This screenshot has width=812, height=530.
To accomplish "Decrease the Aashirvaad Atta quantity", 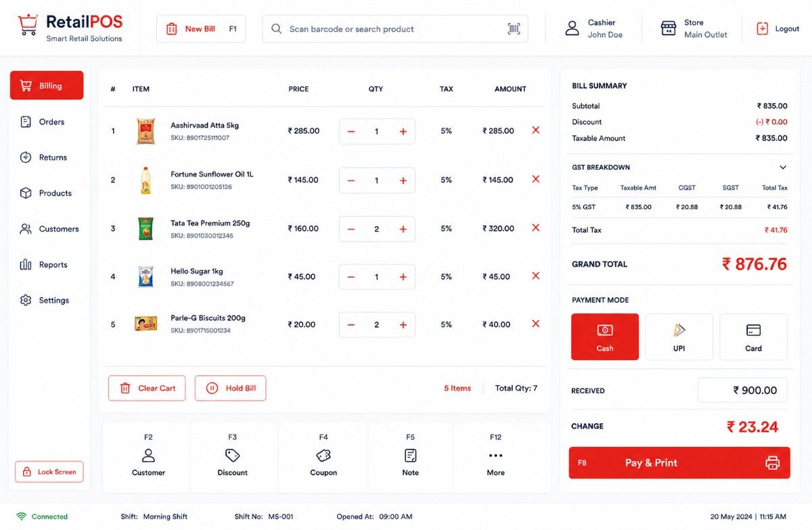I will [x=351, y=132].
